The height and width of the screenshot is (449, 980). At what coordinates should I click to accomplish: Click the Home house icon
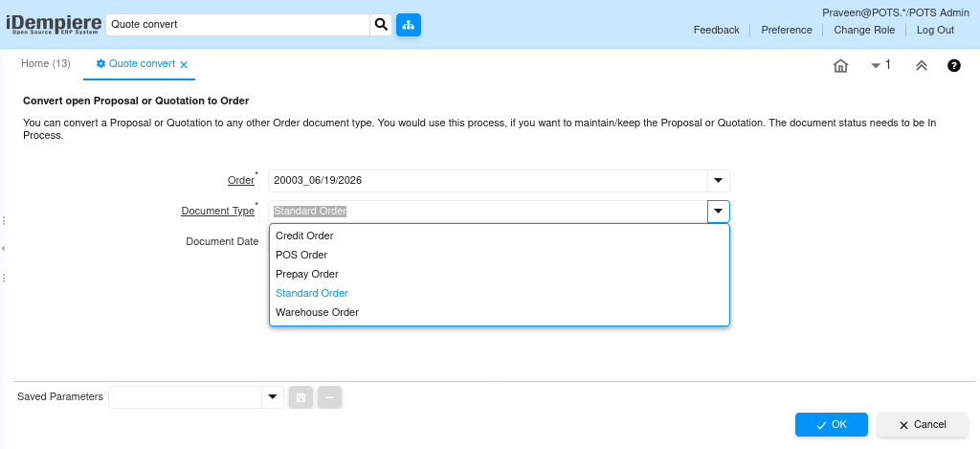[840, 66]
